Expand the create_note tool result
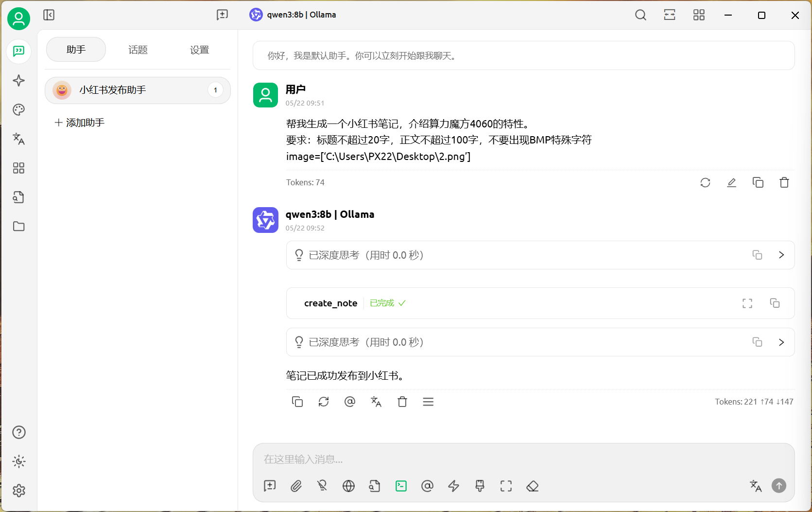The height and width of the screenshot is (512, 812). coord(747,303)
